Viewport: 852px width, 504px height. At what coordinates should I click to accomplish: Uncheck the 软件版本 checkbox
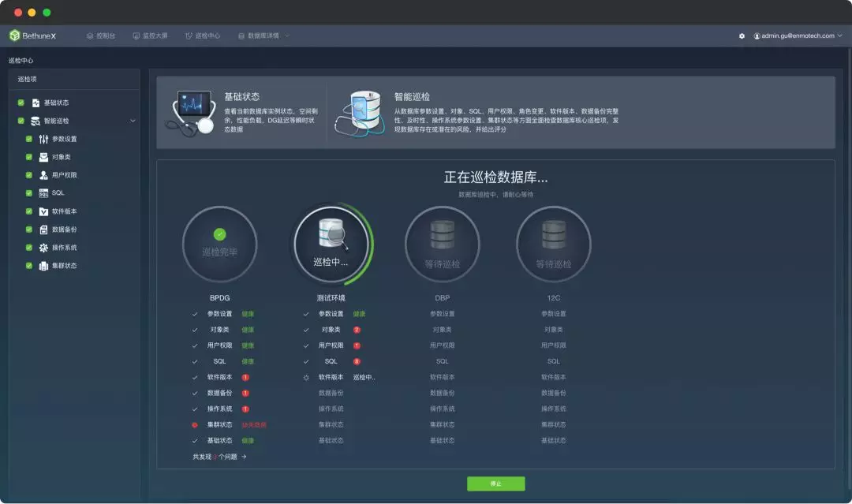[x=29, y=211]
